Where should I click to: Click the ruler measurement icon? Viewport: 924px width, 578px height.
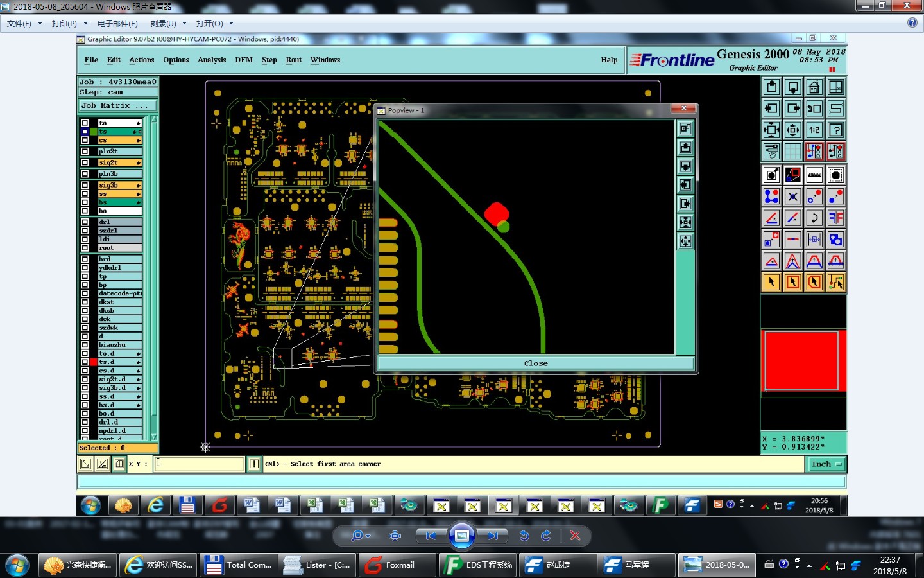tap(814, 175)
